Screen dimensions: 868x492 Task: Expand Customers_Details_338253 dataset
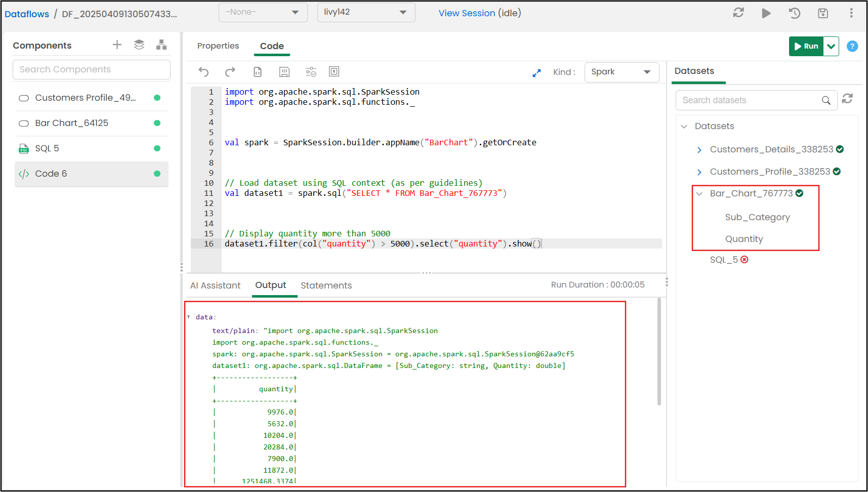699,150
